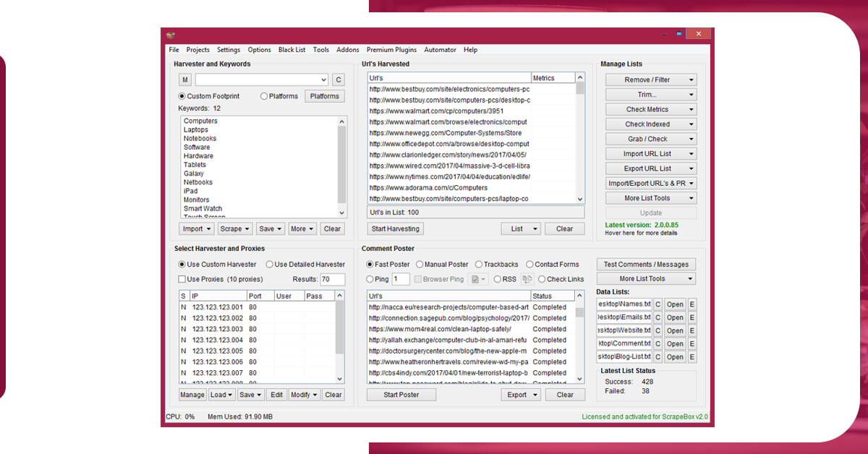This screenshot has width=868, height=454.
Task: Click Test Comments / Messages button
Action: pyautogui.click(x=647, y=265)
